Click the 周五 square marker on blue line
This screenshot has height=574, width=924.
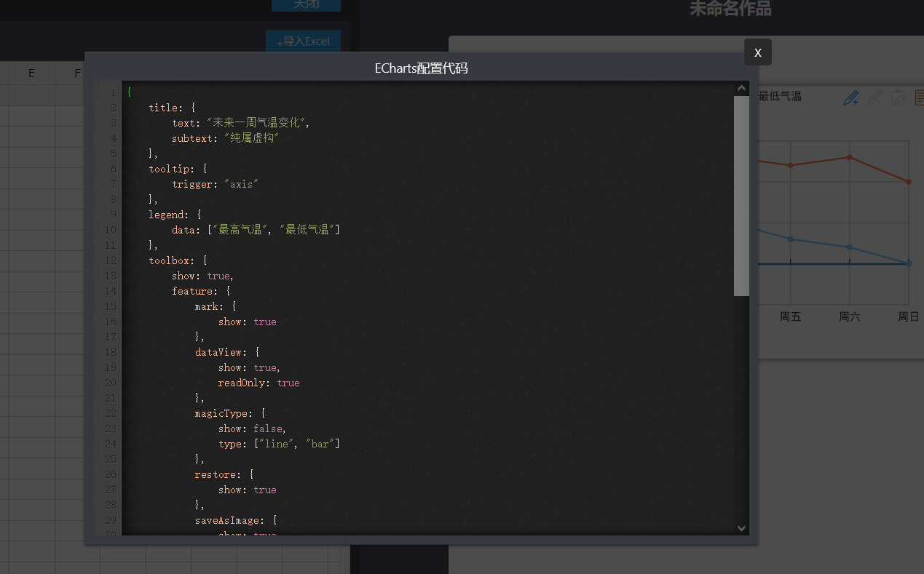790,239
